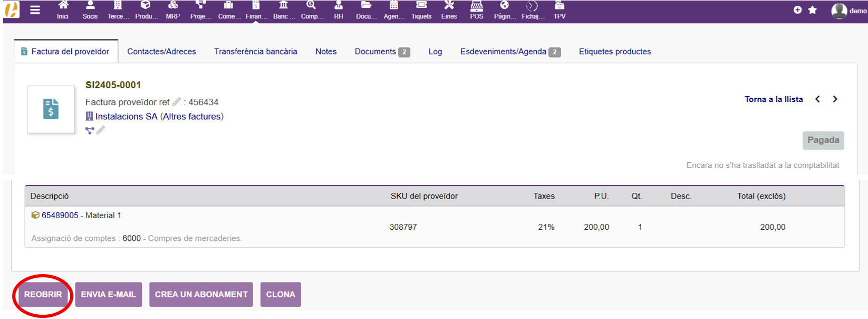Open the Eines tools icon

pos(449,10)
